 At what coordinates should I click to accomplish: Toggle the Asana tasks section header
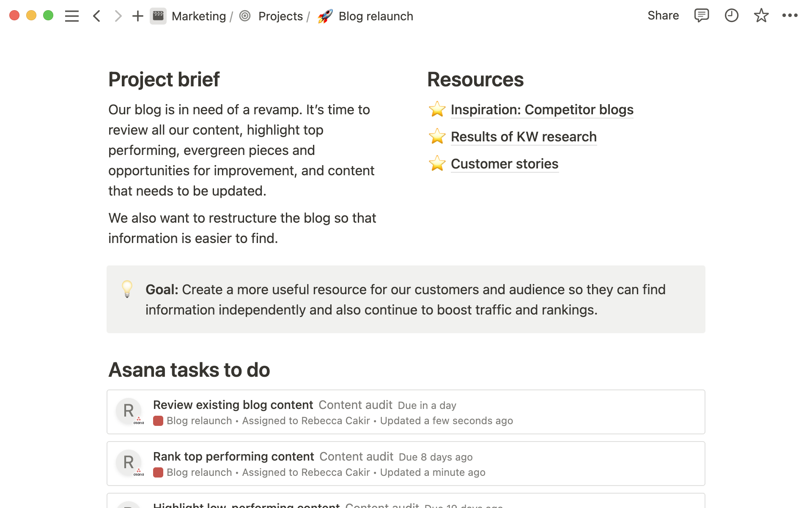(x=189, y=369)
